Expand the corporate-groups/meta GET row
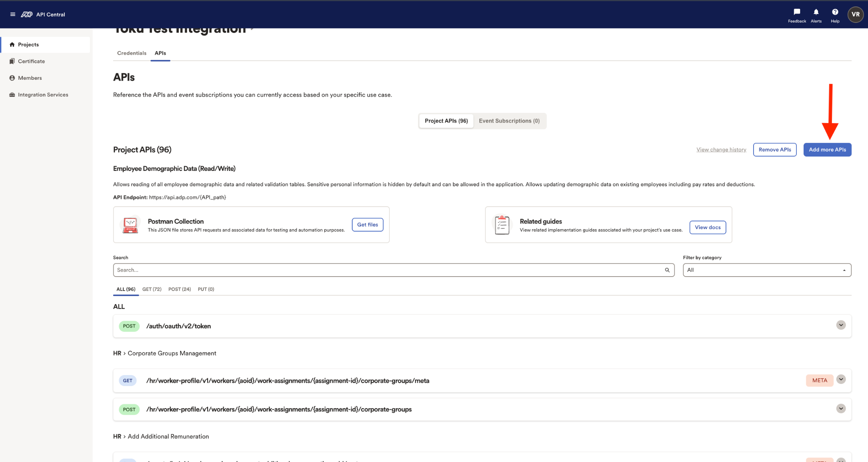The image size is (868, 462). pos(841,379)
